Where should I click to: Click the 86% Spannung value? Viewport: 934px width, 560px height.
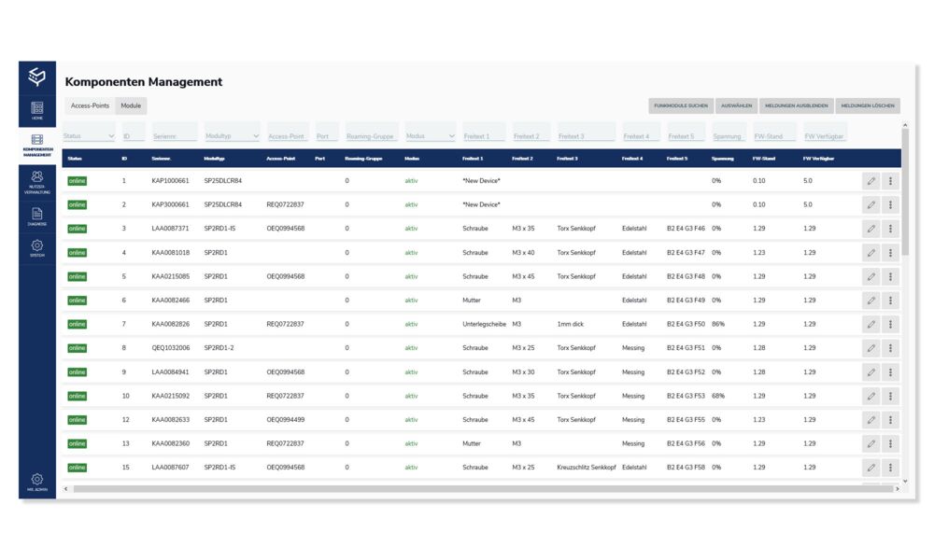[718, 325]
